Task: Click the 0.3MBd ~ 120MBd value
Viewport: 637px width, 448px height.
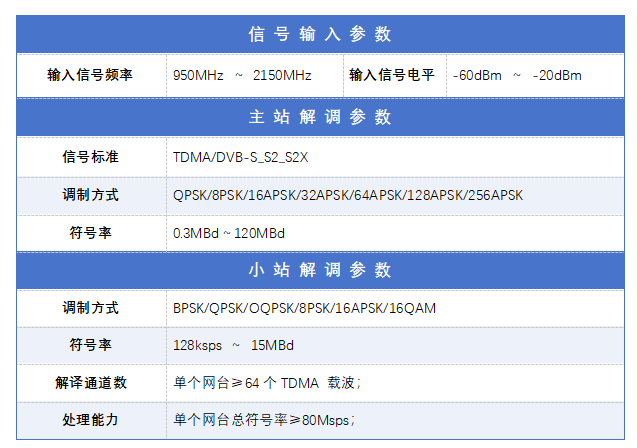Action: click(x=229, y=232)
